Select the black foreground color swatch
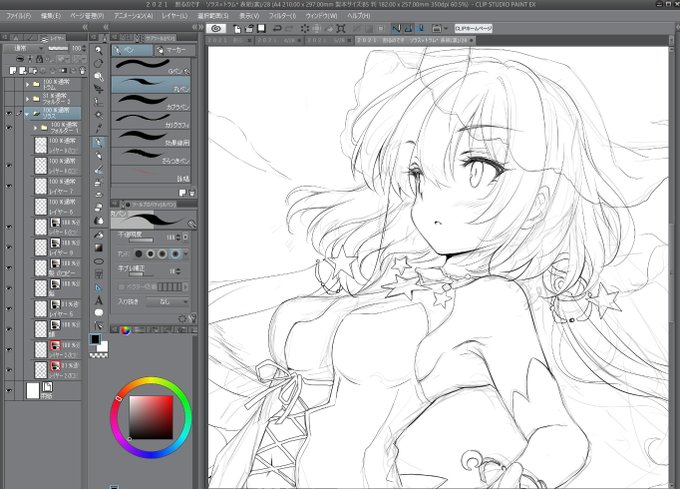Viewport: 680px width, 489px height. pos(95,339)
